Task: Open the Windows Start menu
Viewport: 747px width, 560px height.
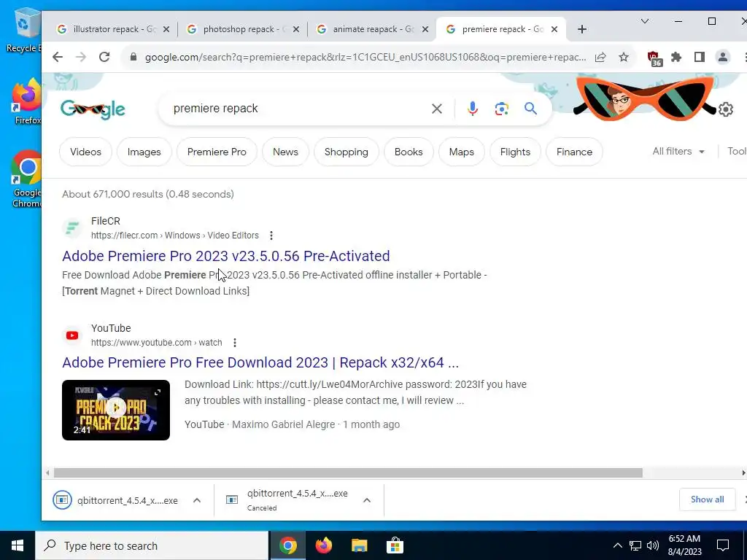Action: (18, 545)
